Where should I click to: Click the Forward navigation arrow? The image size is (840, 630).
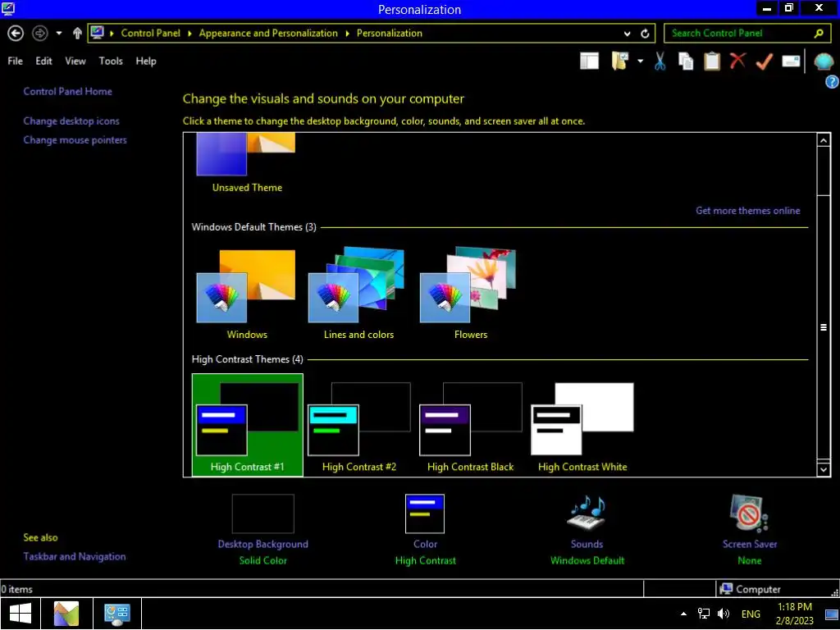point(39,33)
